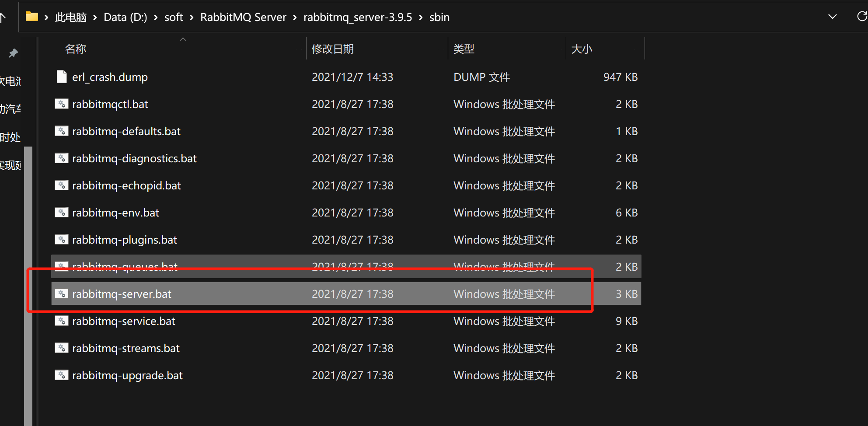
Task: Go to rabbitmq_server-3.9.5 in the breadcrumb
Action: pyautogui.click(x=358, y=17)
